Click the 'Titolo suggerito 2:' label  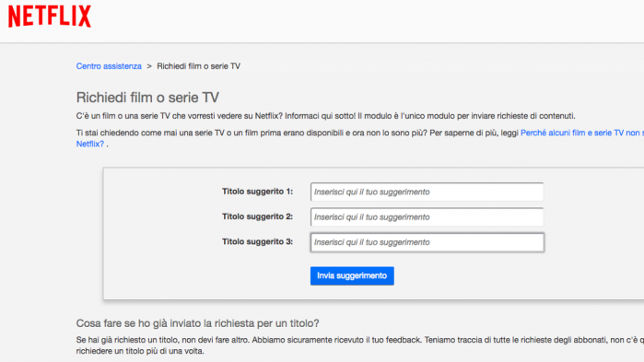click(x=258, y=216)
